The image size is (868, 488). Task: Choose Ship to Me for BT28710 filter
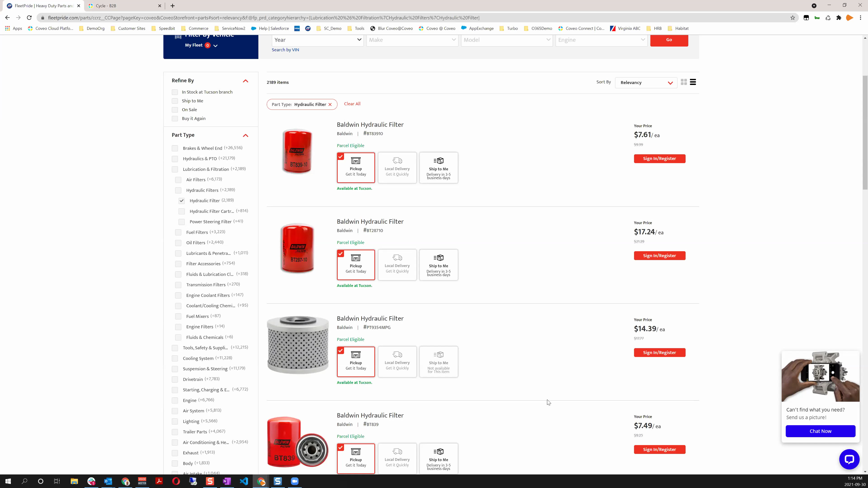tap(438, 265)
